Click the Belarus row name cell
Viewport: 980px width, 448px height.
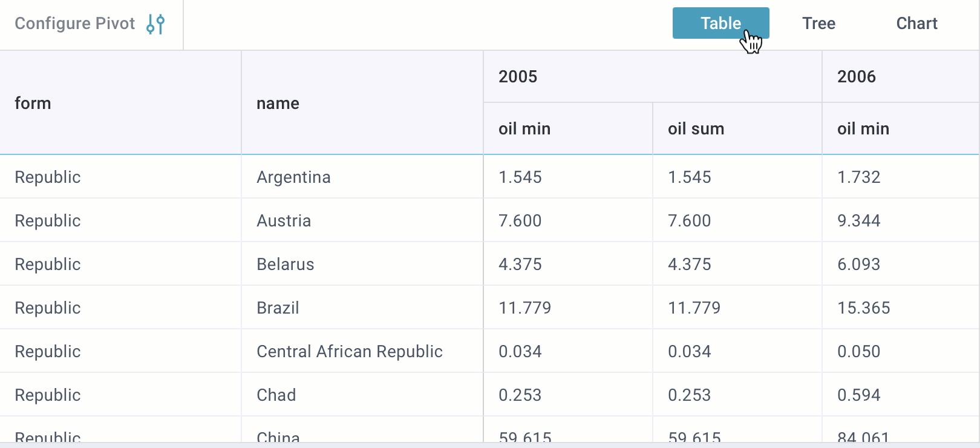(x=286, y=265)
